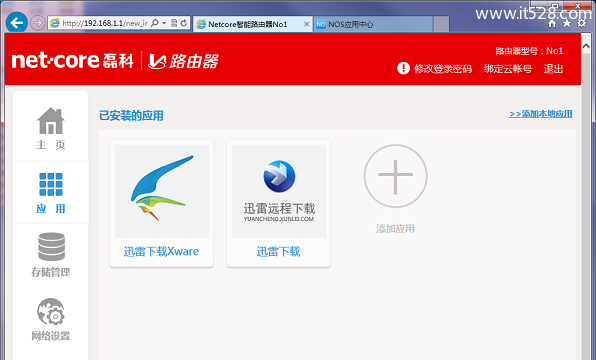Click the net-core 磊科 logo
596x360 pixels.
pyautogui.click(x=73, y=60)
